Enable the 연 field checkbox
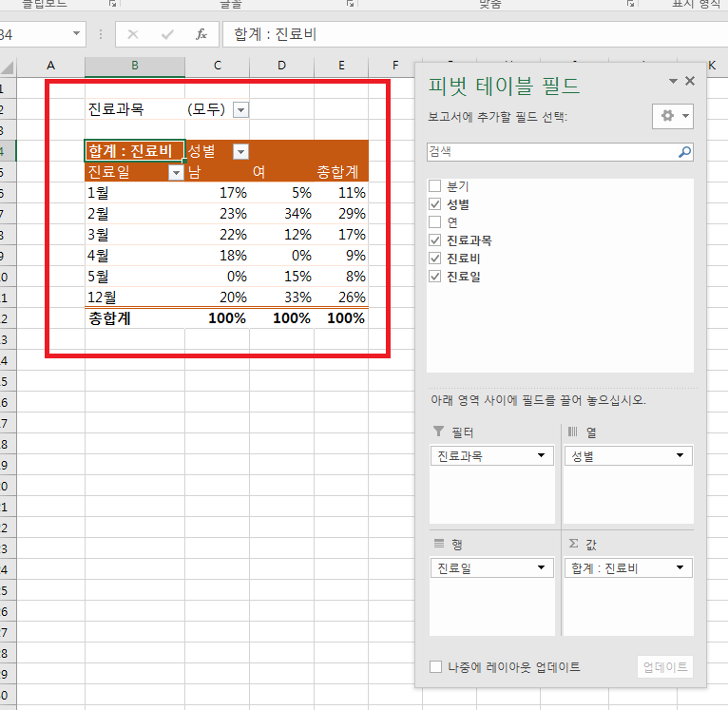Viewport: 728px width, 710px height. (x=435, y=221)
